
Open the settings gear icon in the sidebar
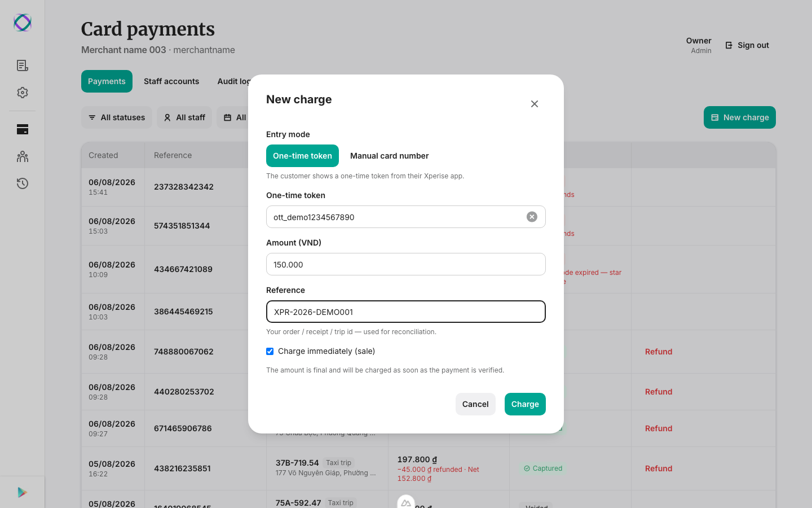[x=23, y=93]
